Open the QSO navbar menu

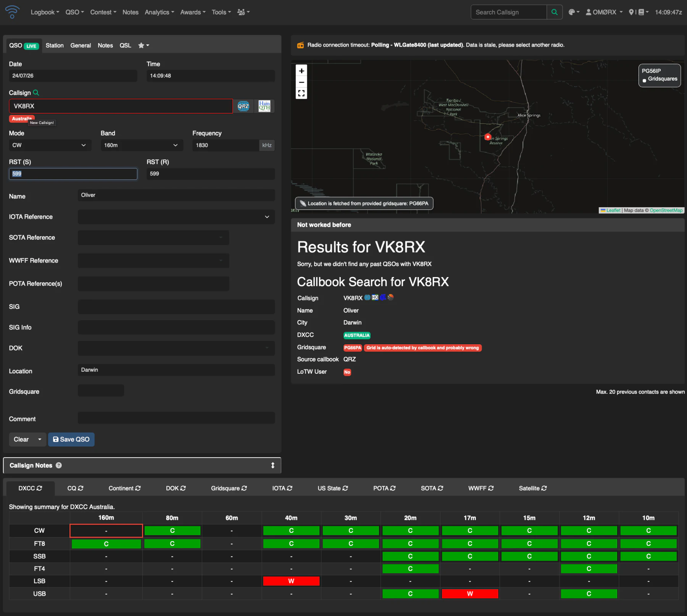click(x=75, y=12)
